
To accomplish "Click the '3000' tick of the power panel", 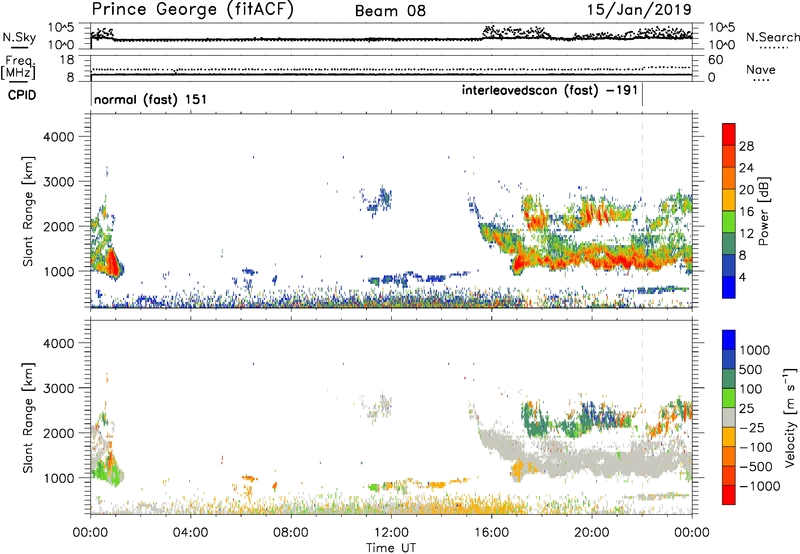I will point(58,182).
